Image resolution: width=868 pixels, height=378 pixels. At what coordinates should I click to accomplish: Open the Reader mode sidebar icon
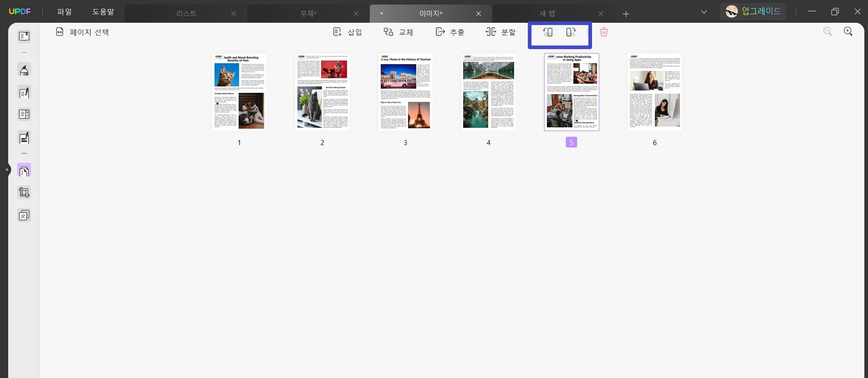tap(24, 36)
